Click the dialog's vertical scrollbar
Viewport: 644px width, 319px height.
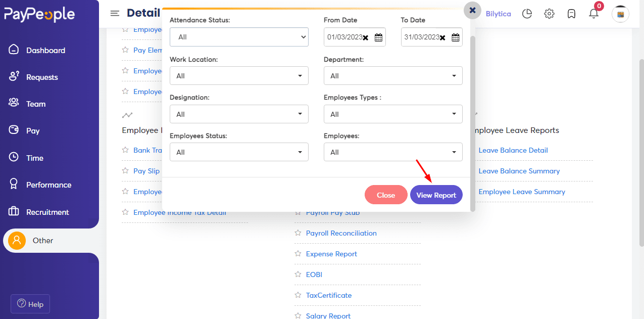click(x=473, y=121)
